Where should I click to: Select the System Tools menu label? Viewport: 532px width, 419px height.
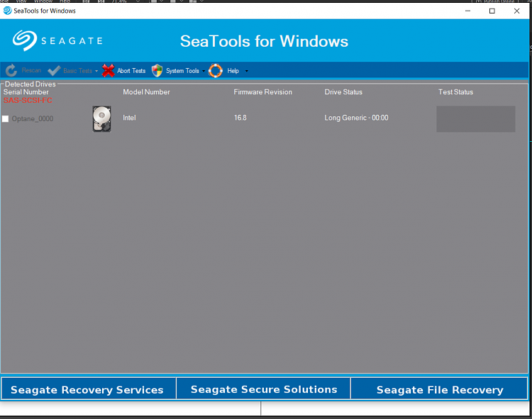[x=182, y=71]
